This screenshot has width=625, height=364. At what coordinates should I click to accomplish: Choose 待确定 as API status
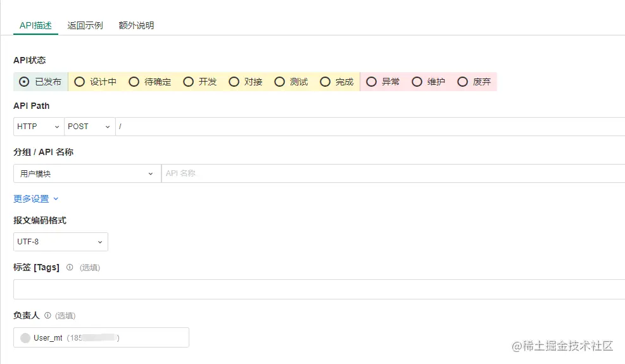134,82
